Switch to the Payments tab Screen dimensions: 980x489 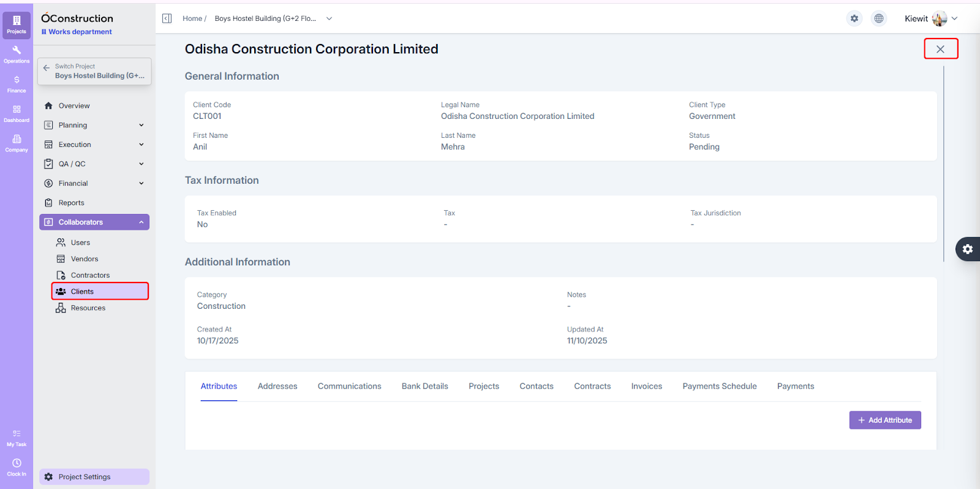[x=796, y=386]
